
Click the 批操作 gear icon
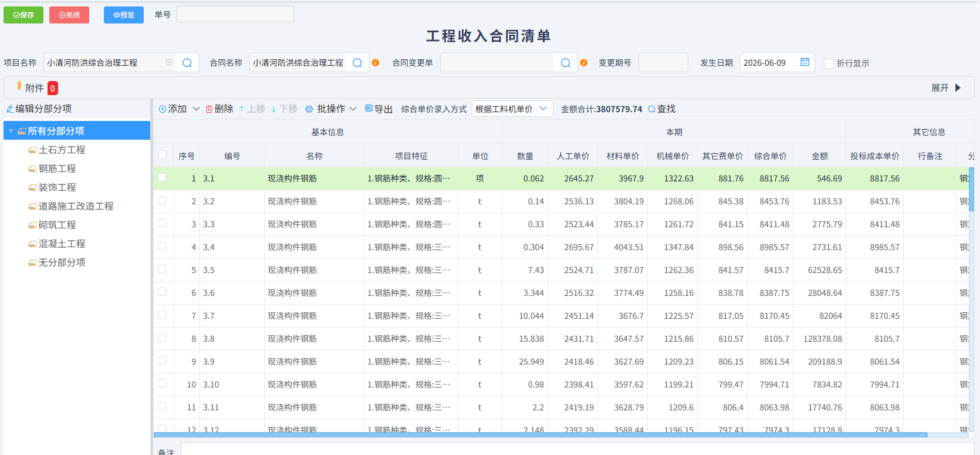coord(309,109)
